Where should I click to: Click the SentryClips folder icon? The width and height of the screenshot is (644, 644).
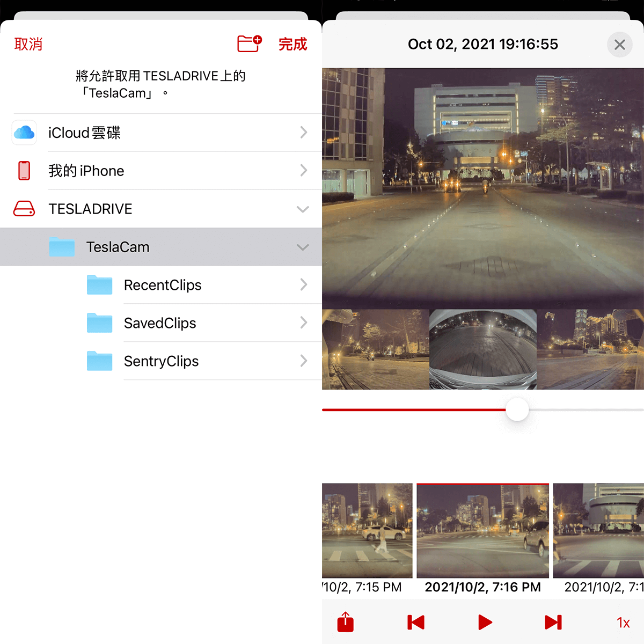click(99, 361)
